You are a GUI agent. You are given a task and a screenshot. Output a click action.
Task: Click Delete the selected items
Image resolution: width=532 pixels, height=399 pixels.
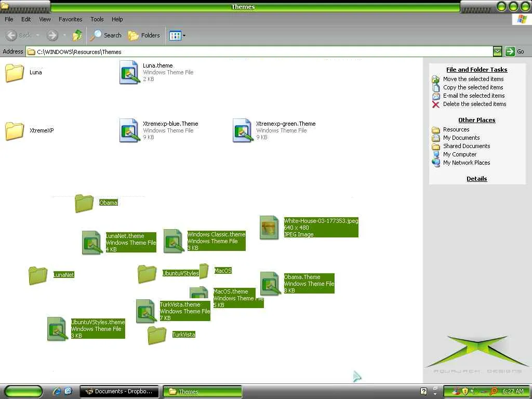(474, 104)
